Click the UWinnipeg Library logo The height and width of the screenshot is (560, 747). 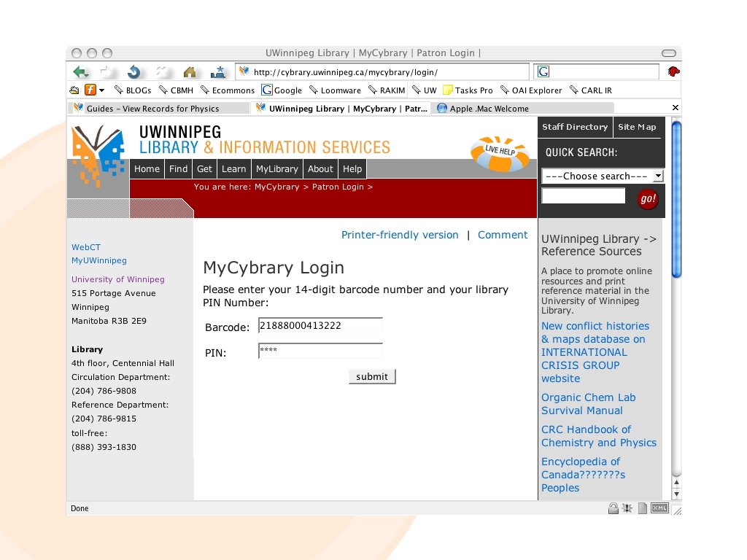[x=98, y=155]
